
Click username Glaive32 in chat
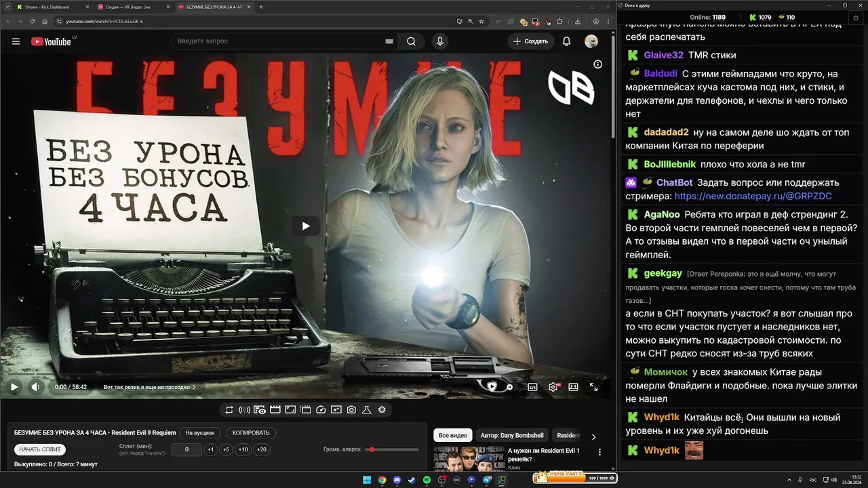click(x=663, y=55)
